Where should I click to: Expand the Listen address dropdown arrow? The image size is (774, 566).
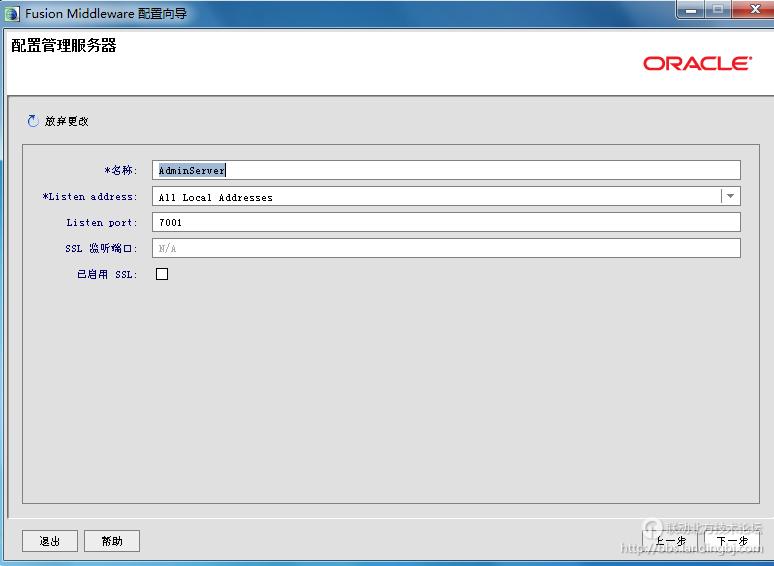731,197
